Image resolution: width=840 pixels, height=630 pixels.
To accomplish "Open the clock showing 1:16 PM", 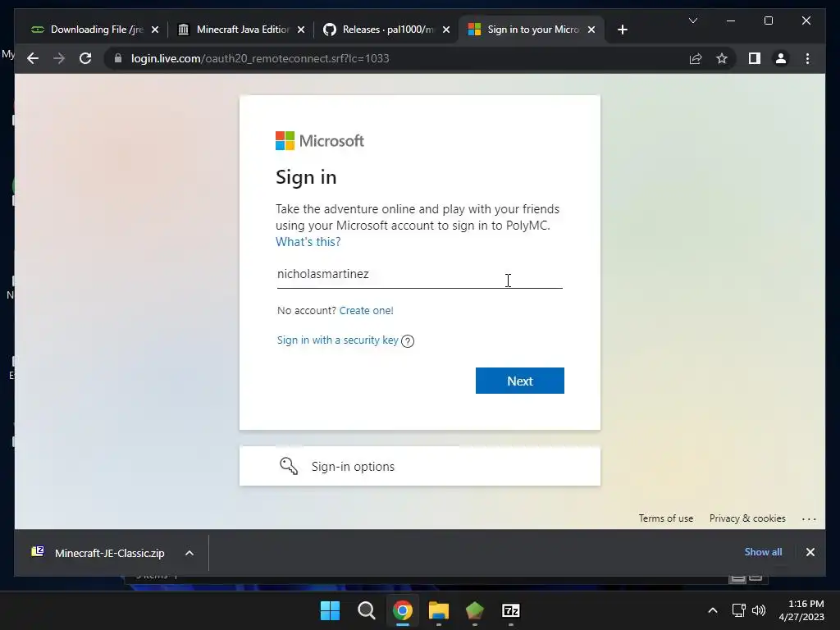I will (801, 610).
